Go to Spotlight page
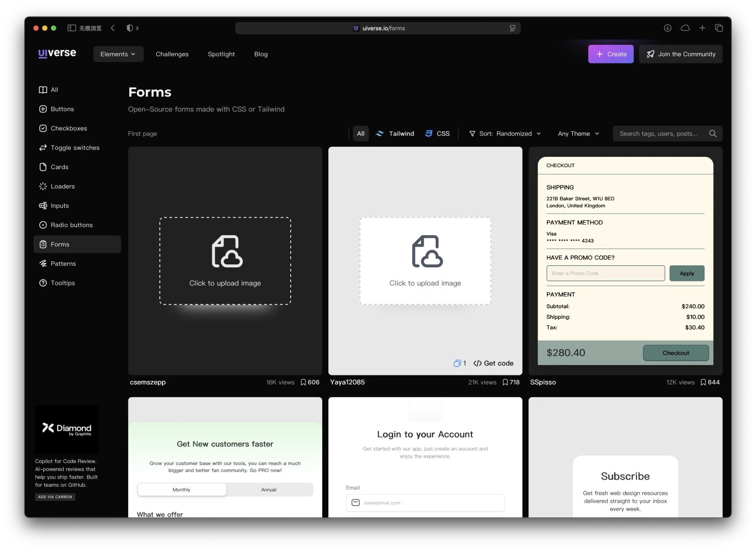 click(221, 54)
